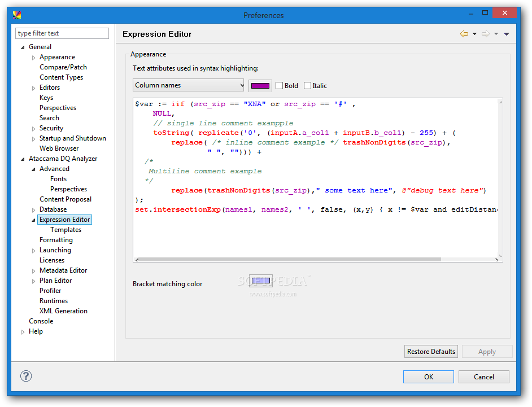Click the Restore Defaults button

pyautogui.click(x=431, y=351)
